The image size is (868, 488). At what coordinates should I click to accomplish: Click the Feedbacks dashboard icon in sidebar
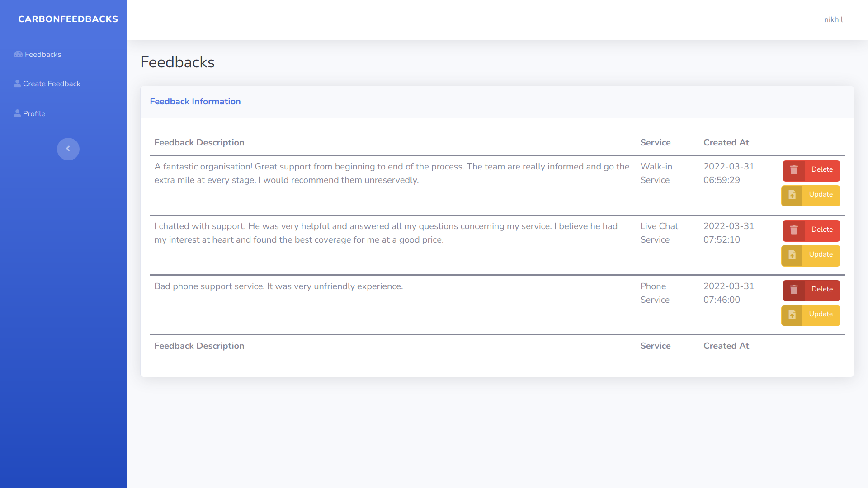(x=18, y=54)
